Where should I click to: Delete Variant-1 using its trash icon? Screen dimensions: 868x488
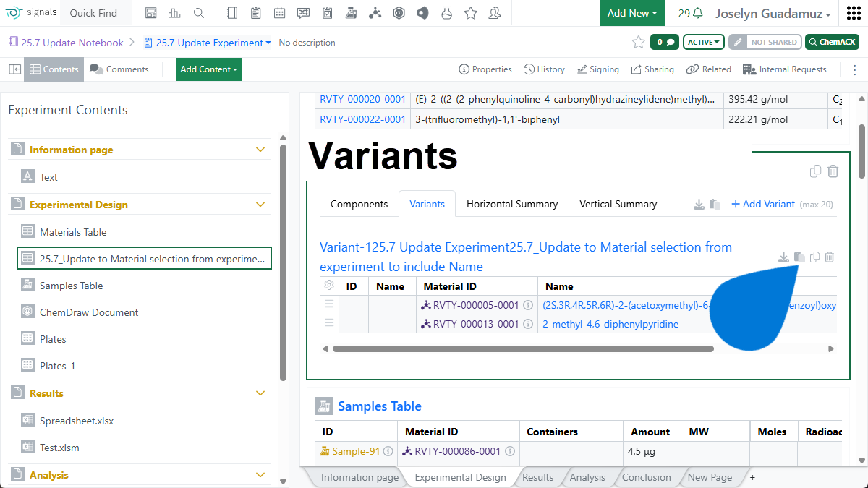830,257
